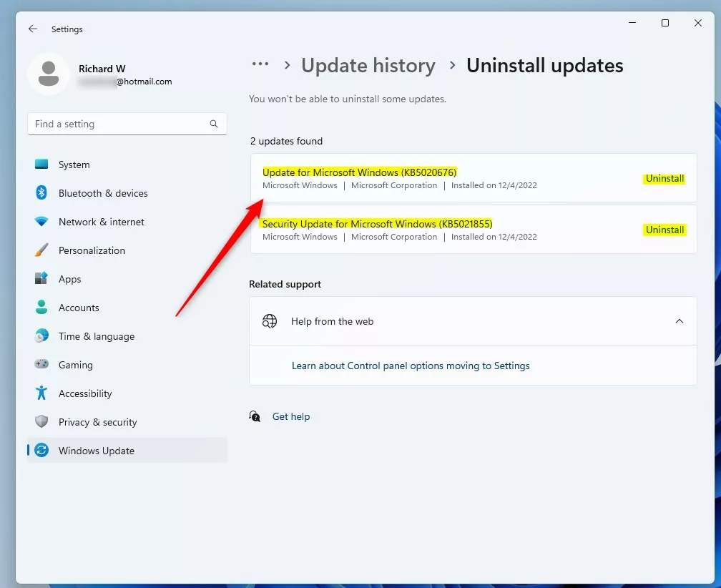Open the Apps settings section
The width and height of the screenshot is (721, 588).
pyautogui.click(x=127, y=278)
